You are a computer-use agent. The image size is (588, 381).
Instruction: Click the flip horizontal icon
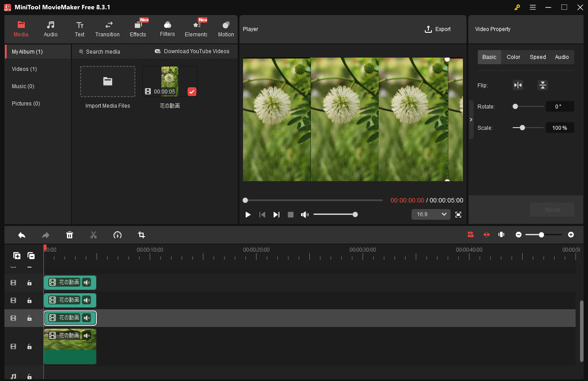[x=517, y=86]
